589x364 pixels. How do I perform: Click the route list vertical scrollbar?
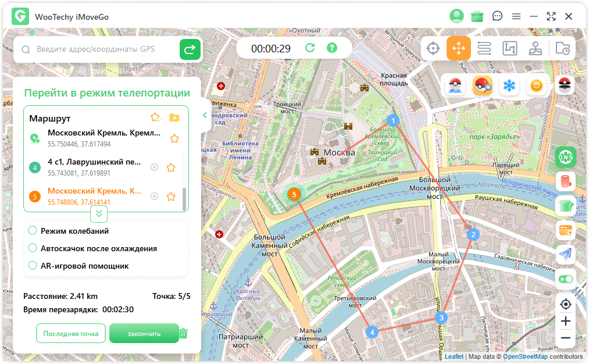(x=185, y=199)
